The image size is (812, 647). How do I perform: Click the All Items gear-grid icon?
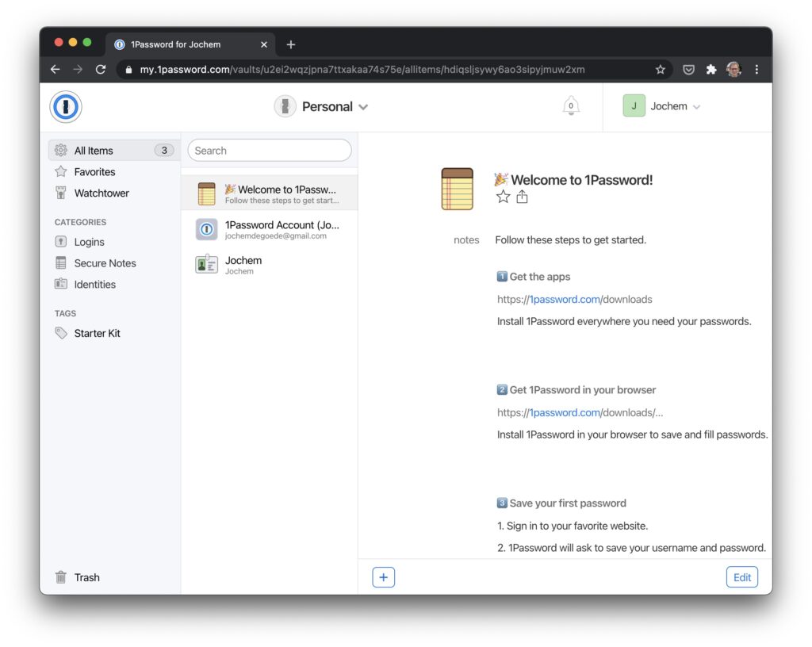click(x=60, y=150)
